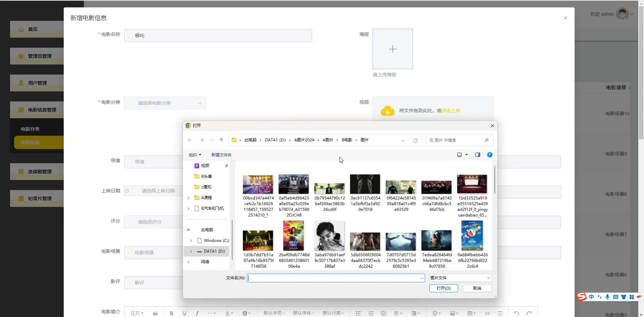This screenshot has height=317, width=644.
Task: Open the 组织 menu
Action: 195,155
